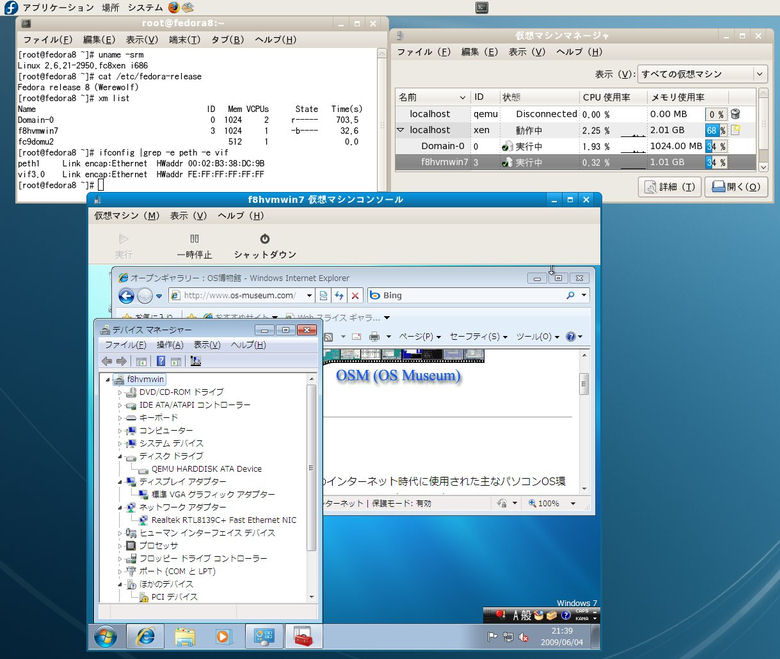
Task: Open the IE zoom 100% dropdown arrow
Action: pos(573,503)
